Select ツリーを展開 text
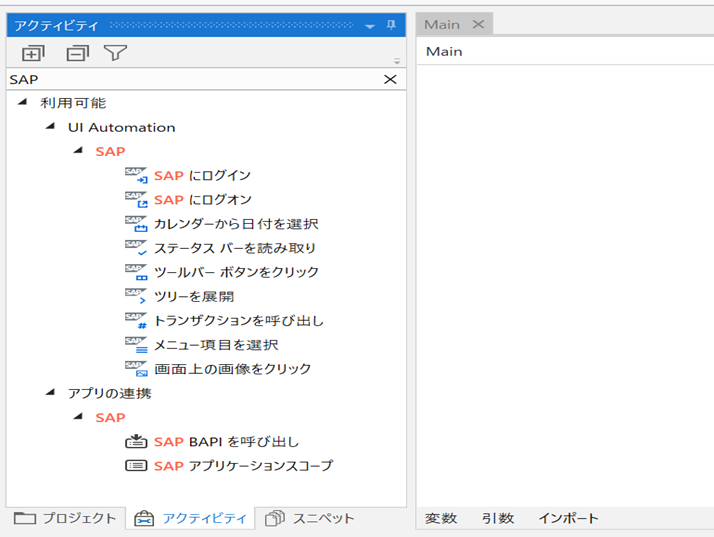The width and height of the screenshot is (714, 537). [194, 296]
